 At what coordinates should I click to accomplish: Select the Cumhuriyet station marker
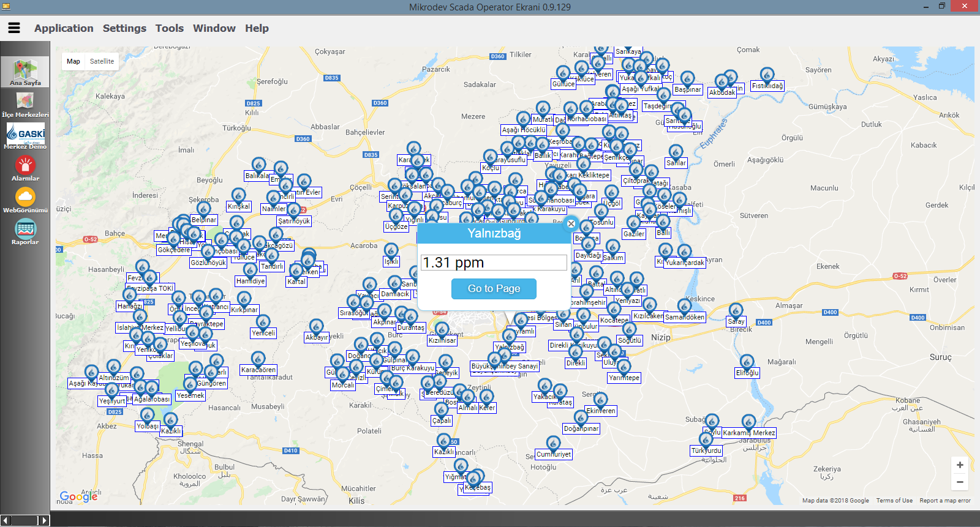(x=553, y=444)
